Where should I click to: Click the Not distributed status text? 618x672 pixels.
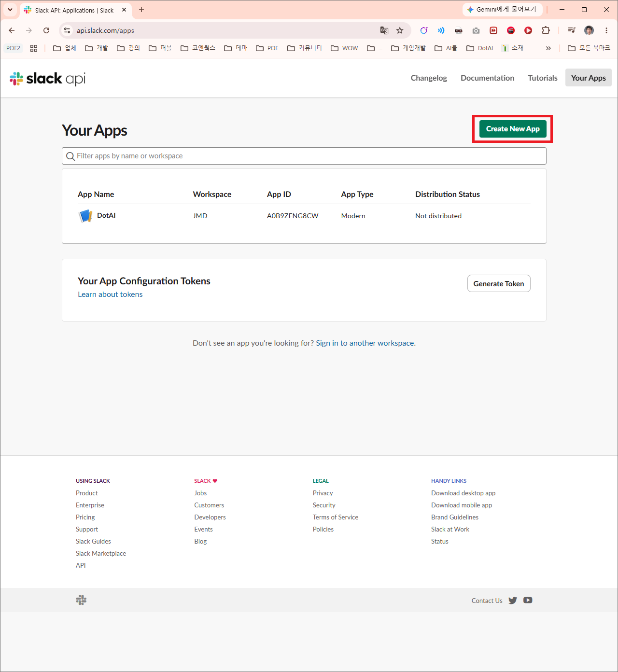438,216
